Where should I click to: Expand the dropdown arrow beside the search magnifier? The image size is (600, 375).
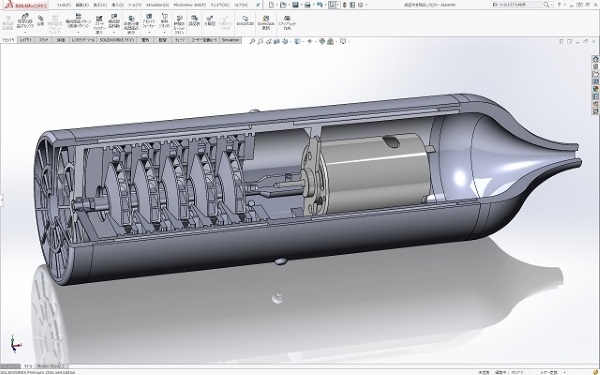[x=551, y=5]
